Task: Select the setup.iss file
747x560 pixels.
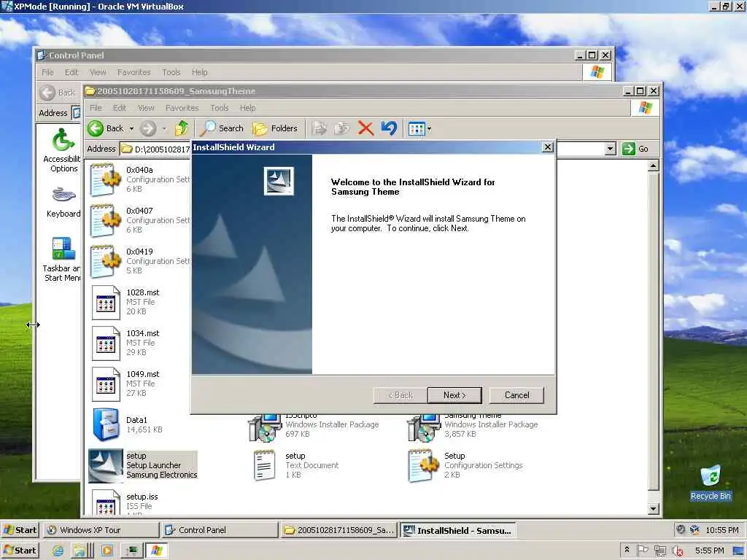Action: [x=124, y=503]
